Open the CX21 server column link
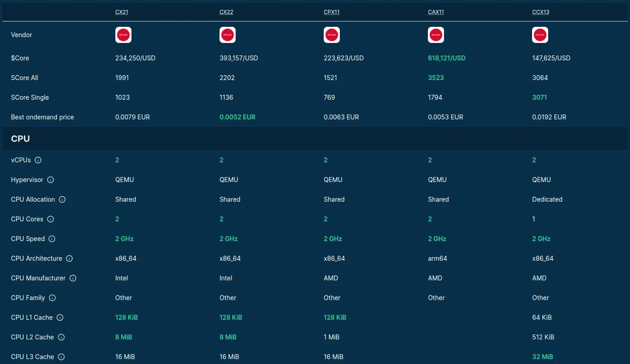This screenshot has height=364, width=630. [x=122, y=12]
